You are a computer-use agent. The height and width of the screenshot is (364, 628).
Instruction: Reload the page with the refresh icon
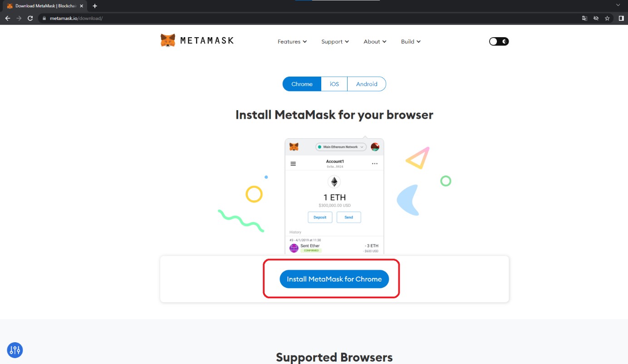[x=30, y=18]
